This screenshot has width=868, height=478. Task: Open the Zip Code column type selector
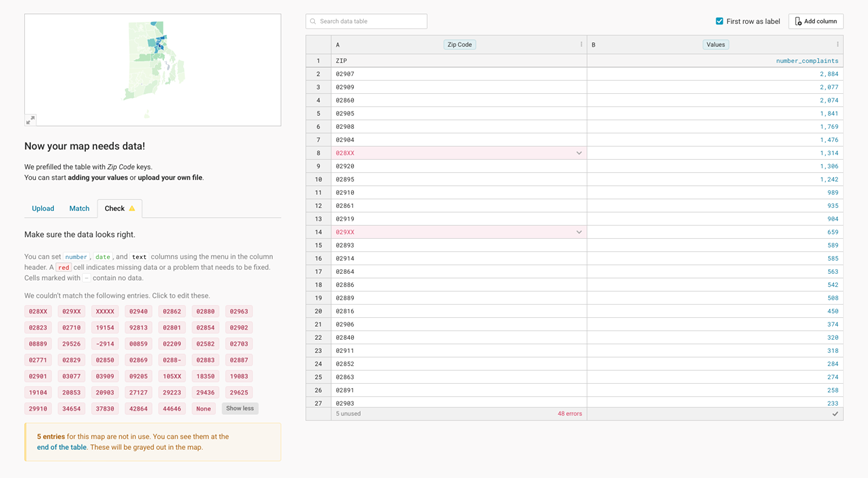pos(460,45)
